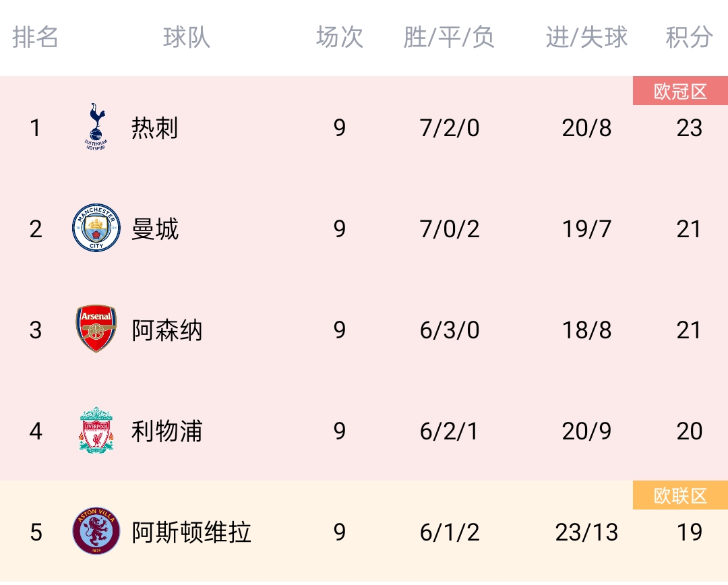Viewport: 728px width, 585px height.
Task: Open the Tottenham Hotspur crest icon
Action: (96, 127)
